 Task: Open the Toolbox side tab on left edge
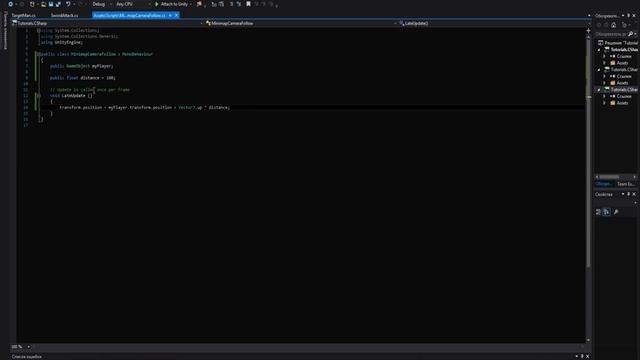(5, 31)
